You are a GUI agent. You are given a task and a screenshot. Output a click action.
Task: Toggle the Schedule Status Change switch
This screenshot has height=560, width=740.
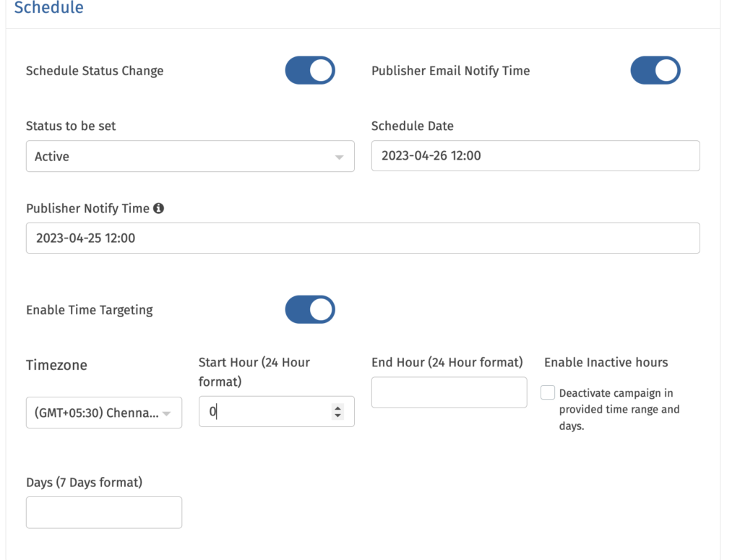pyautogui.click(x=310, y=71)
